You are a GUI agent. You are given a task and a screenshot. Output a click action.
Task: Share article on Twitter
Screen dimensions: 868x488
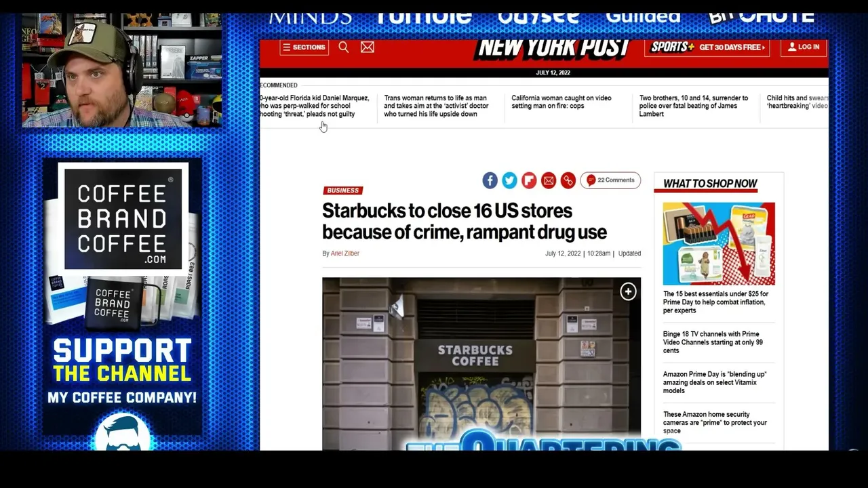pyautogui.click(x=509, y=180)
